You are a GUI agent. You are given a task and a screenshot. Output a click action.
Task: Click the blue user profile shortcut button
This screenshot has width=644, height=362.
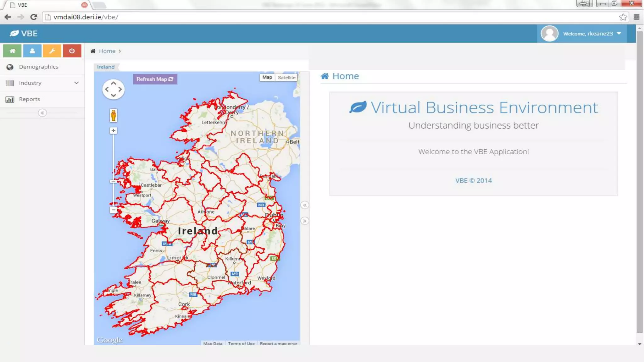click(x=32, y=51)
